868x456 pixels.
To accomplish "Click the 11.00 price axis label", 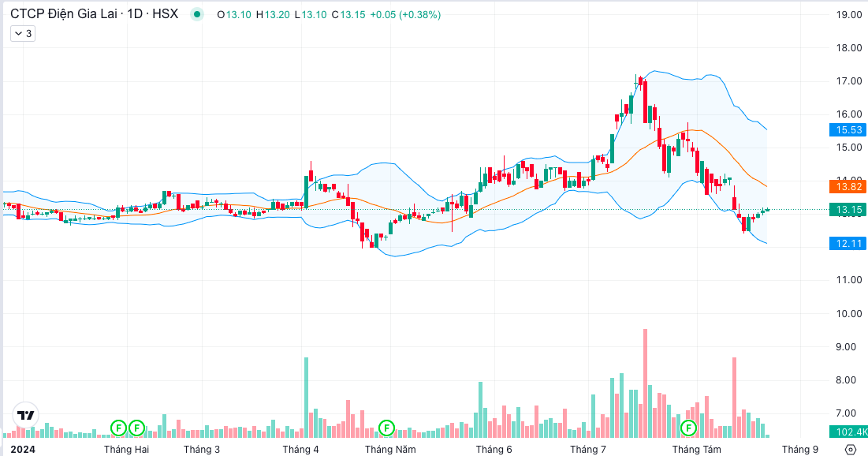I will click(848, 280).
